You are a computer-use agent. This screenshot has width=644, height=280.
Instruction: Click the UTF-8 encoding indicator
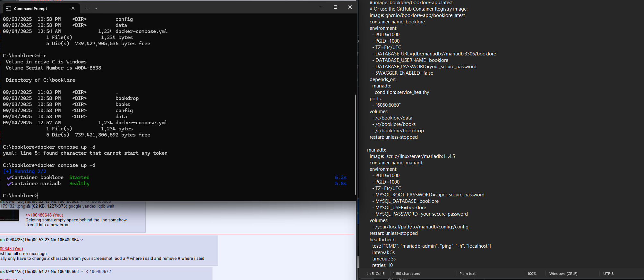(608, 274)
